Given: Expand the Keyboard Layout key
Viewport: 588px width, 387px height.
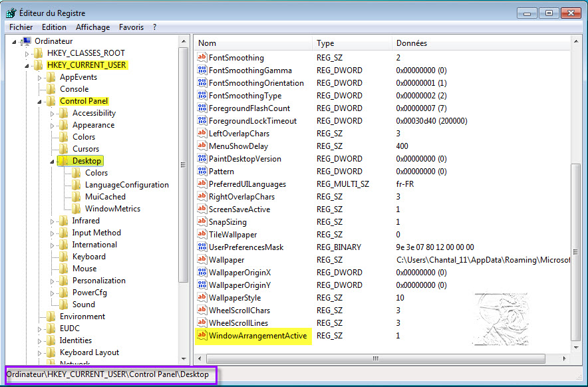Looking at the screenshot, I should pyautogui.click(x=39, y=353).
